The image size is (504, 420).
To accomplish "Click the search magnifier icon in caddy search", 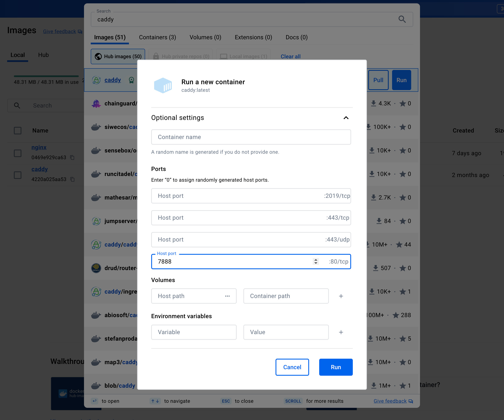I will 402,19.
